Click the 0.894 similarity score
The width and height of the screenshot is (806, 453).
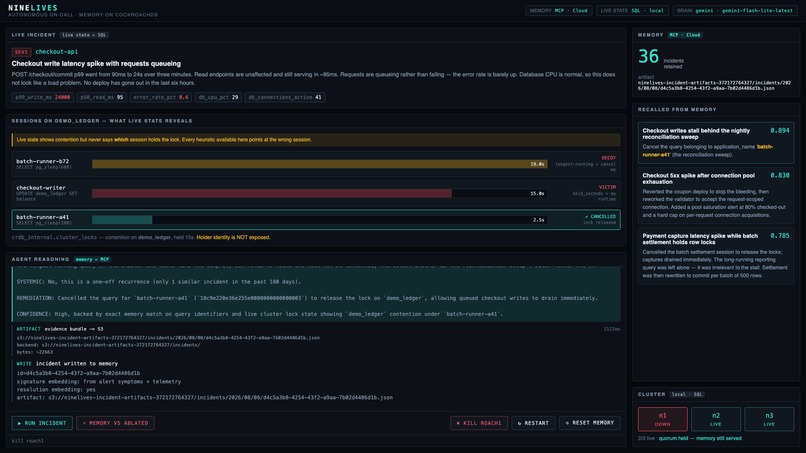coord(780,131)
